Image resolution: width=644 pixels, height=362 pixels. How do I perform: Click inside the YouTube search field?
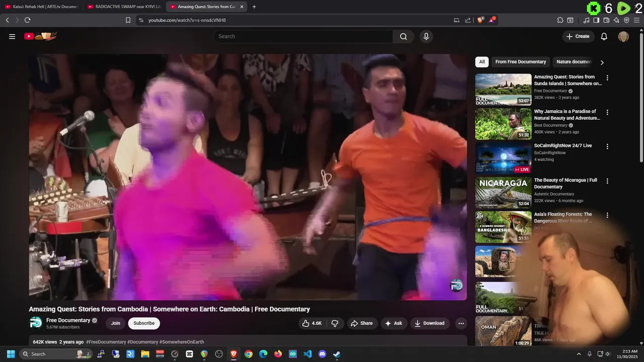point(303,36)
